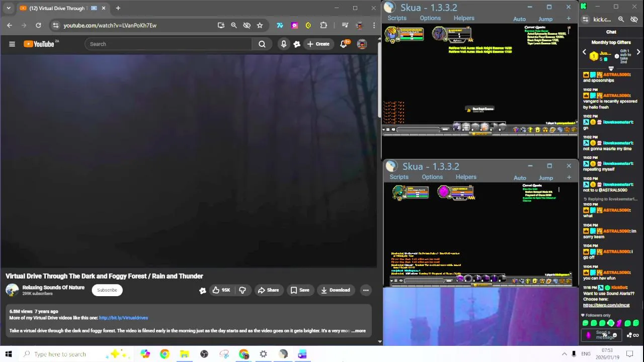Open Scripts menu in top Skua window
Viewport: 644px width, 362px height.
pos(397,18)
